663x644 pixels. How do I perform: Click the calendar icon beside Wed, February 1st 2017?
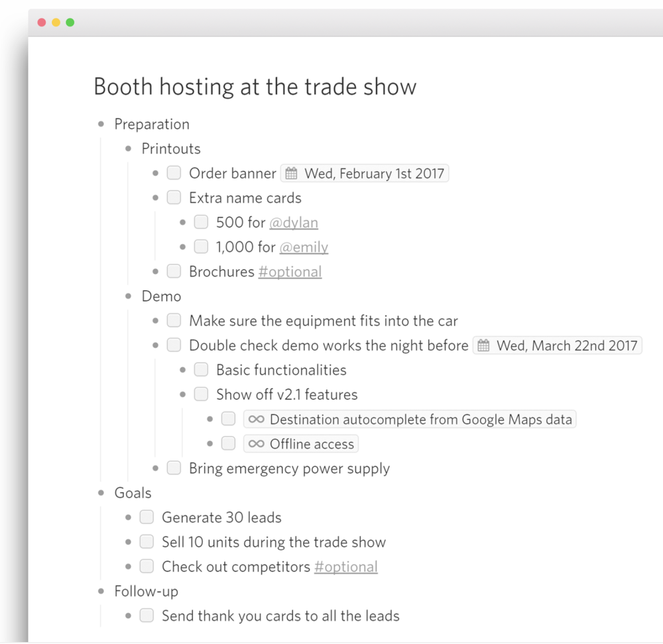(x=291, y=173)
